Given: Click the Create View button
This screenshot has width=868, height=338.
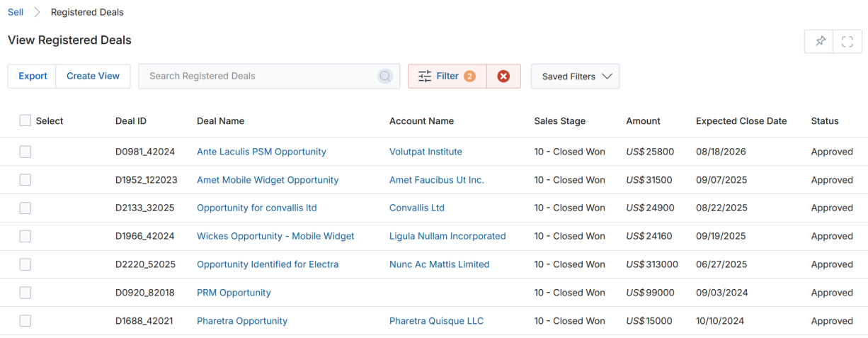Looking at the screenshot, I should 93,77.
